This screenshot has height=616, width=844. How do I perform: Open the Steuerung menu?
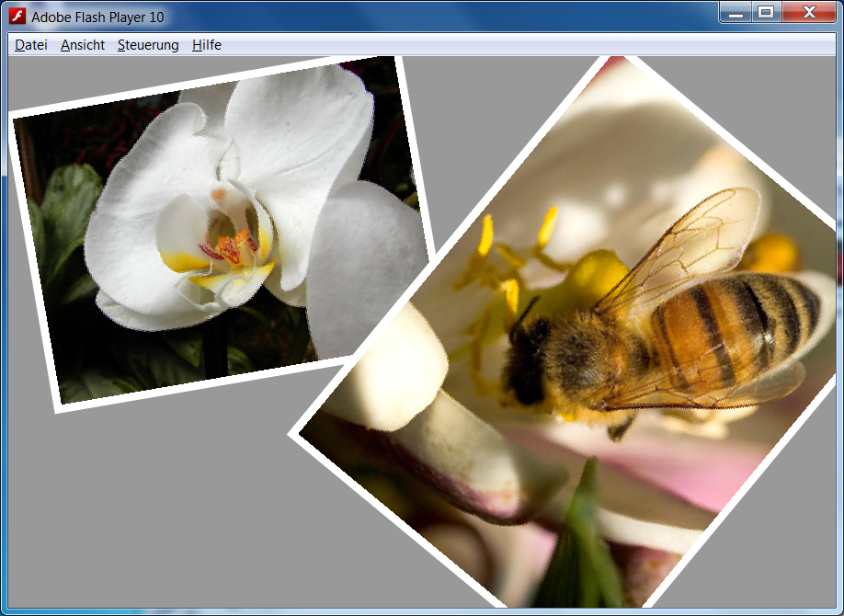[x=148, y=45]
